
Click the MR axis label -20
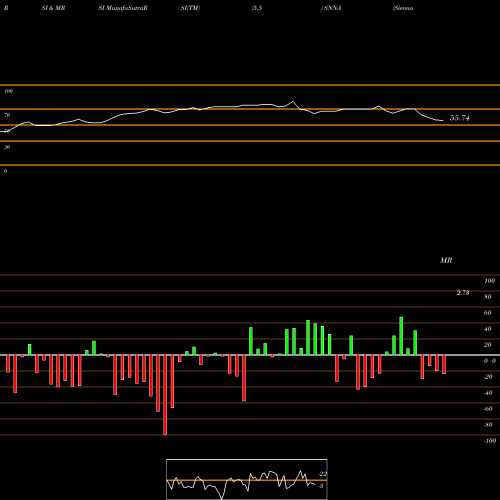[x=488, y=377]
